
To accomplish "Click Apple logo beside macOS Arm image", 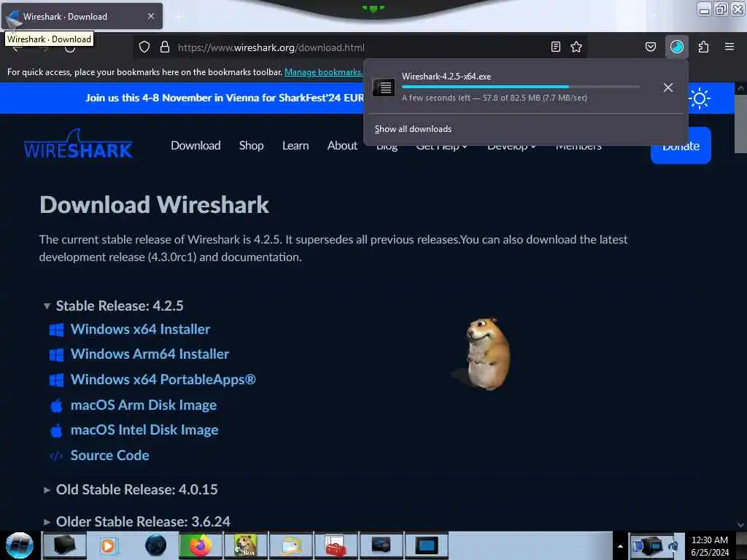I will click(56, 405).
